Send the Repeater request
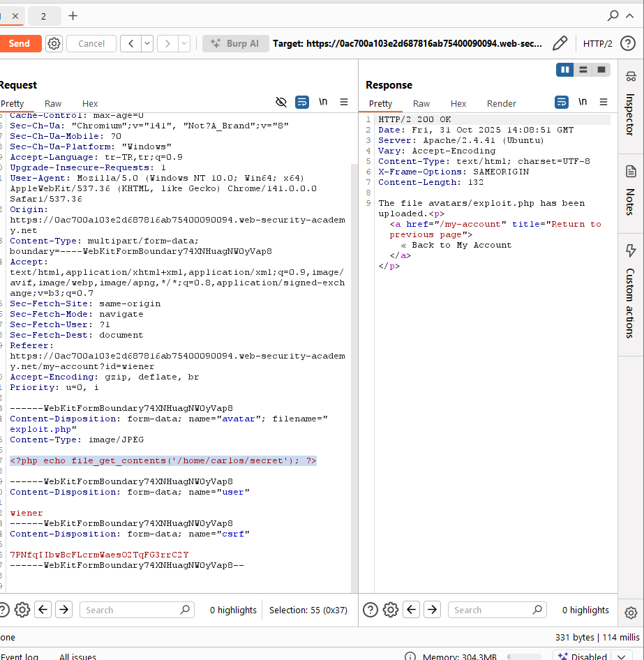The width and height of the screenshot is (644, 660). point(20,43)
